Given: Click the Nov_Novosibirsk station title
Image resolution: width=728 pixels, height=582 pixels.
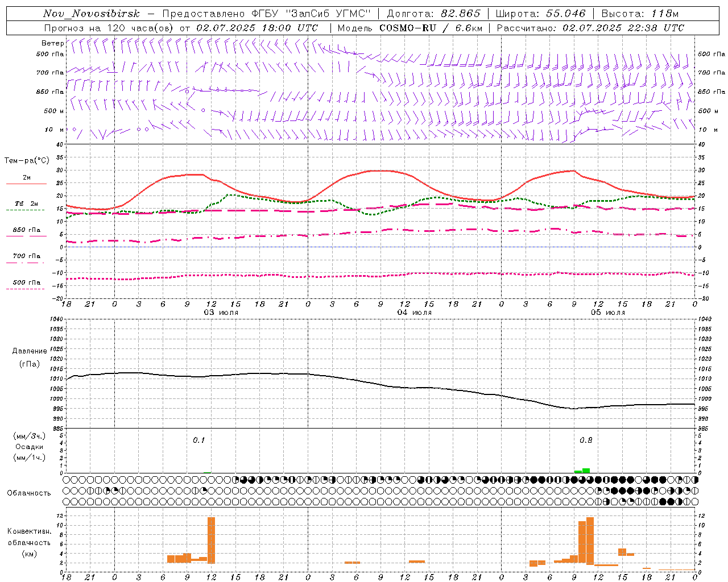Looking at the screenshot, I should (x=92, y=14).
